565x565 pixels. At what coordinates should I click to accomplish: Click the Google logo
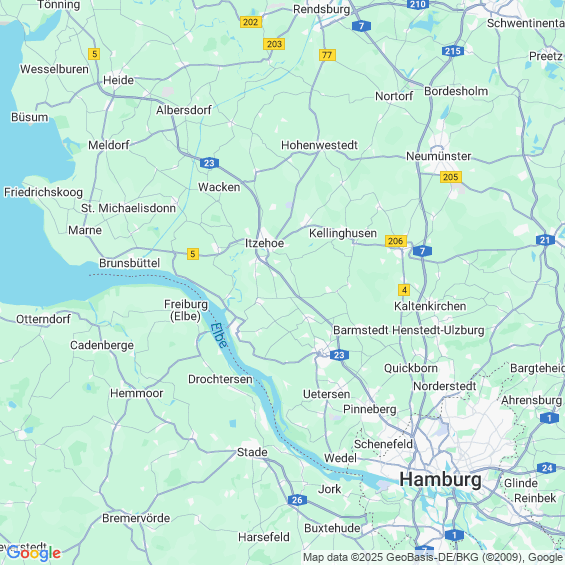coord(34,553)
